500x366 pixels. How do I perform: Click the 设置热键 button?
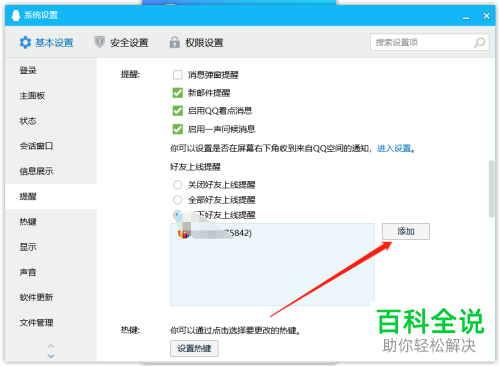(x=194, y=349)
